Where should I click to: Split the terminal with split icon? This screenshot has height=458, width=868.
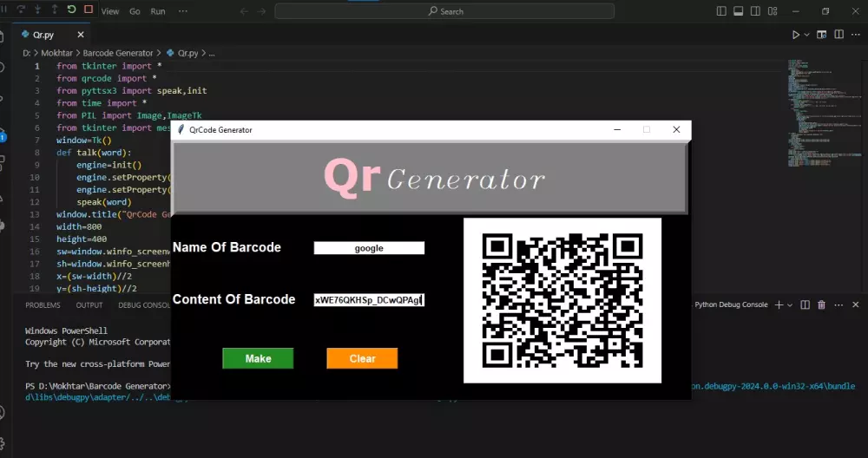[x=806, y=304]
